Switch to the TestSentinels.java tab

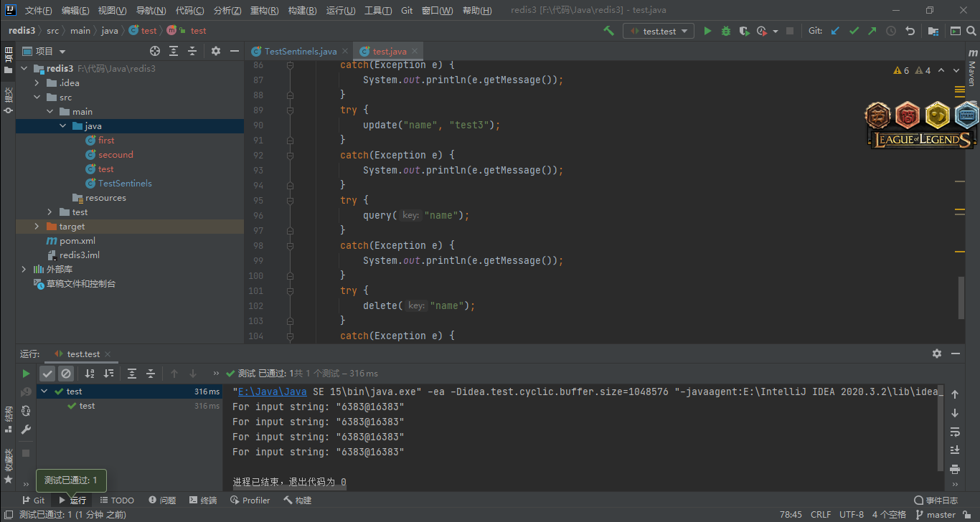click(x=300, y=51)
